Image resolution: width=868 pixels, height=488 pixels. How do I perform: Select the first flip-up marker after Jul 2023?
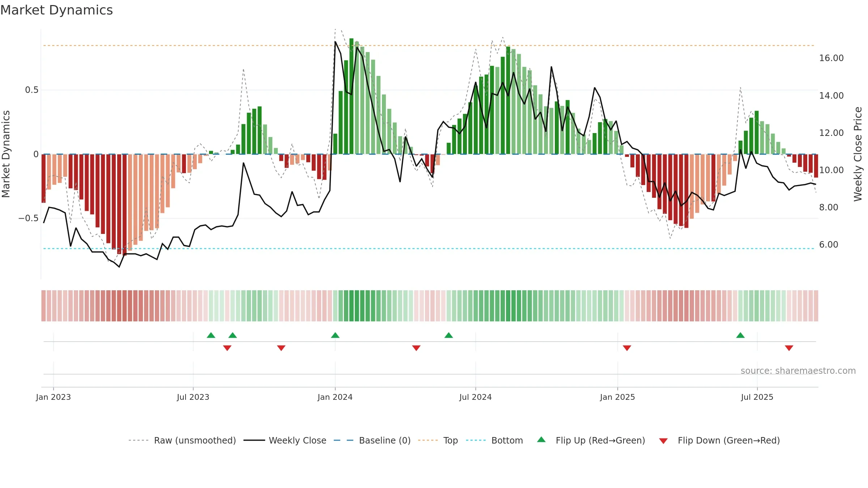[x=211, y=335]
